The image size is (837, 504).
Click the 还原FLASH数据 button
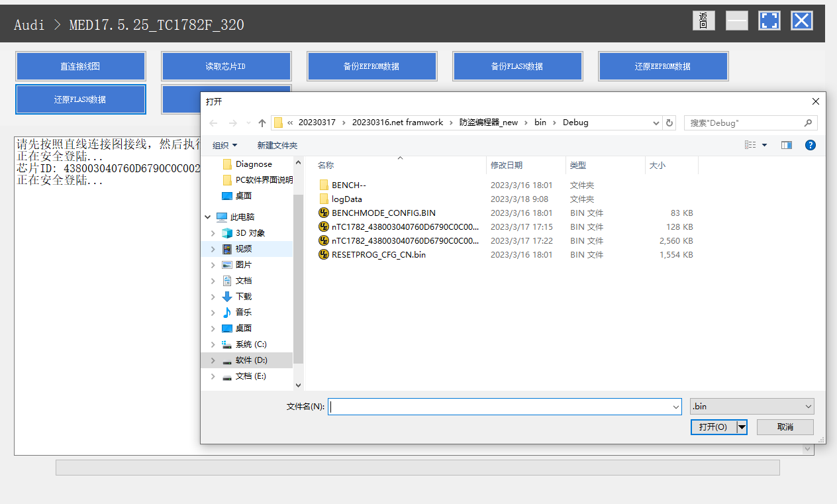(x=80, y=99)
